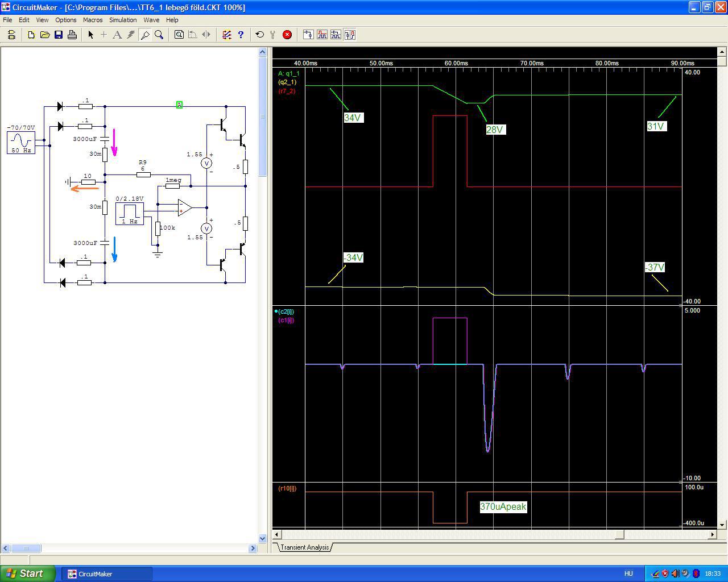Open the Macros menu

(x=93, y=20)
